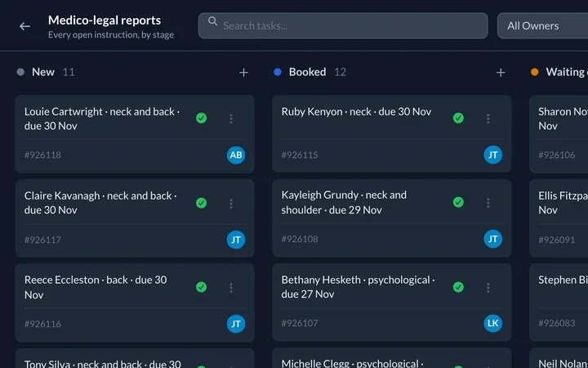Toggle green check on Reece Eccleston card
Image resolution: width=588 pixels, height=368 pixels.
click(202, 287)
